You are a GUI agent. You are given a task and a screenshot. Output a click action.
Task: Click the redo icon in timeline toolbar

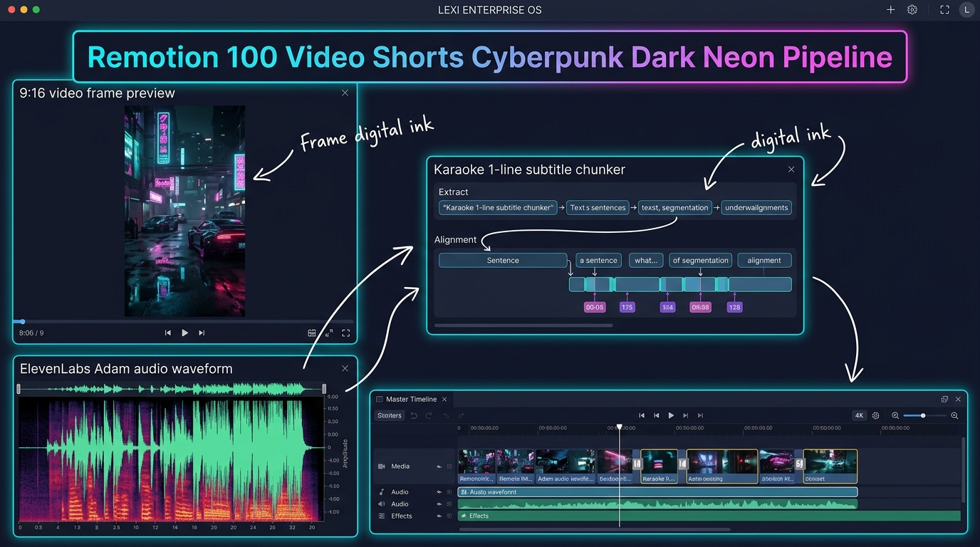coord(429,415)
